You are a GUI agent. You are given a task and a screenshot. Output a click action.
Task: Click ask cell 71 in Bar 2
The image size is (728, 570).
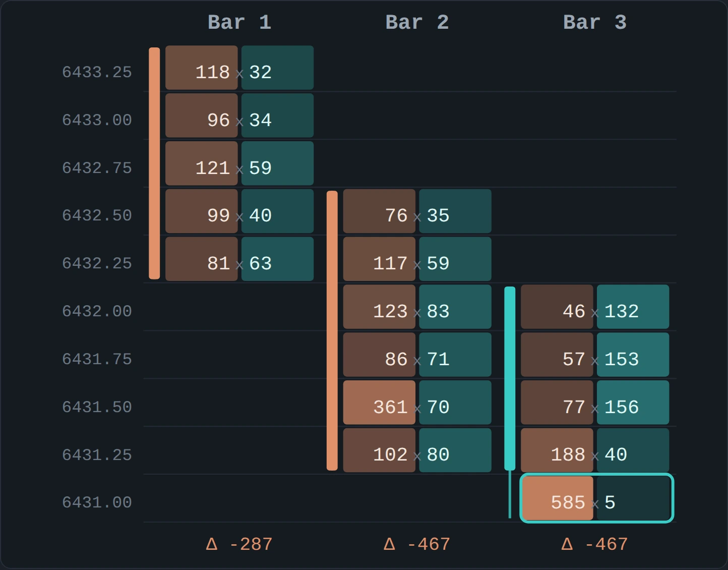click(x=455, y=355)
